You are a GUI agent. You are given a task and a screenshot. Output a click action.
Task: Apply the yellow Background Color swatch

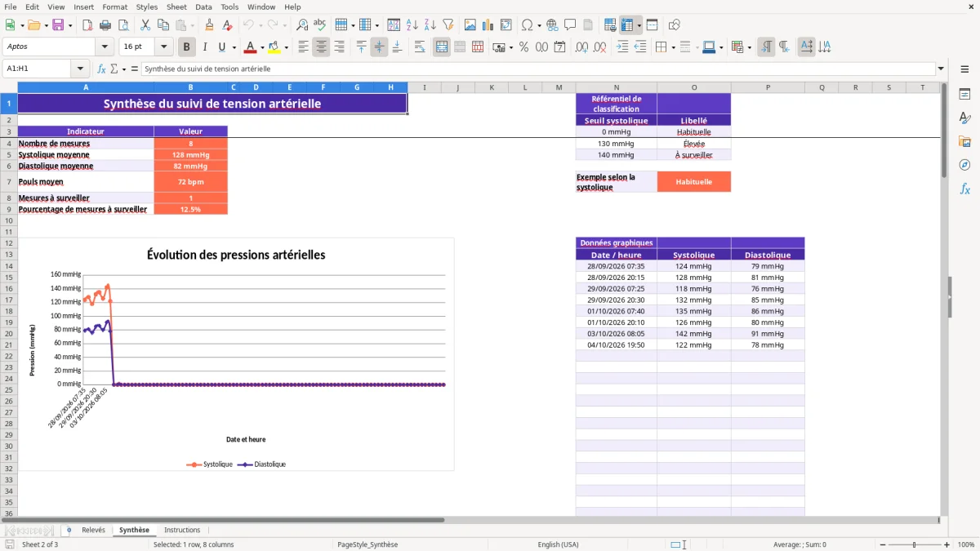[x=274, y=47]
